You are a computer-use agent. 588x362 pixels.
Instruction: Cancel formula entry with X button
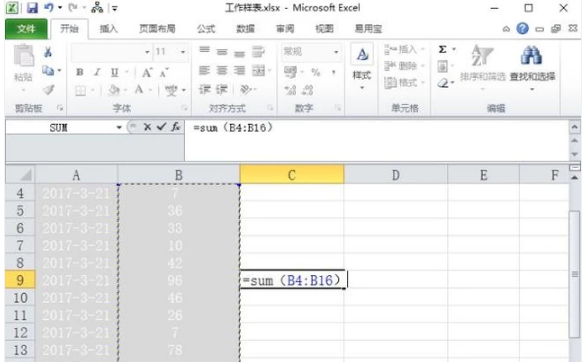pos(147,127)
